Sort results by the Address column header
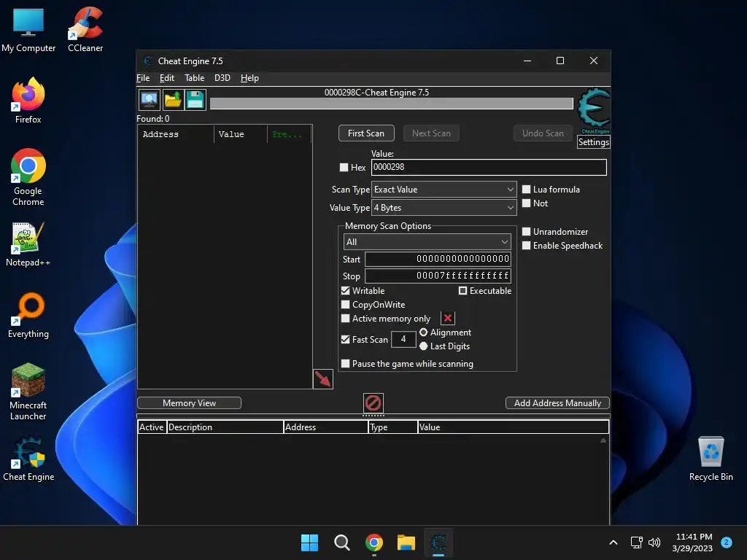The width and height of the screenshot is (747, 560). click(176, 134)
